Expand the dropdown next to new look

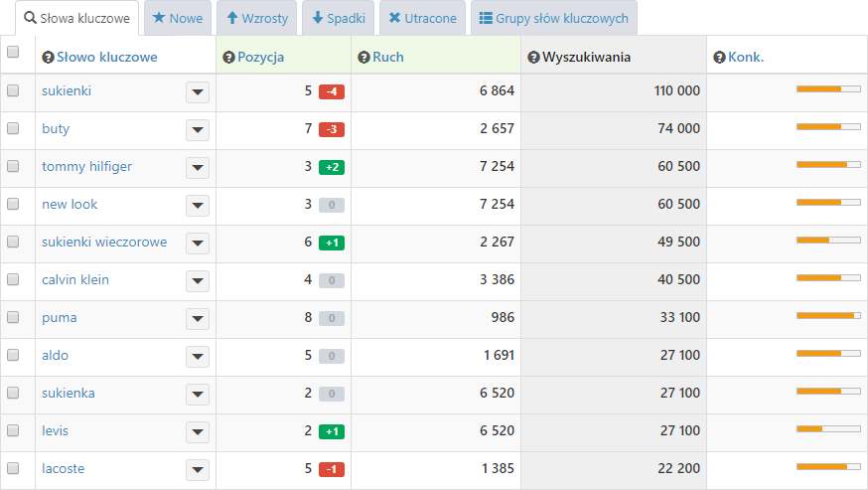click(197, 206)
